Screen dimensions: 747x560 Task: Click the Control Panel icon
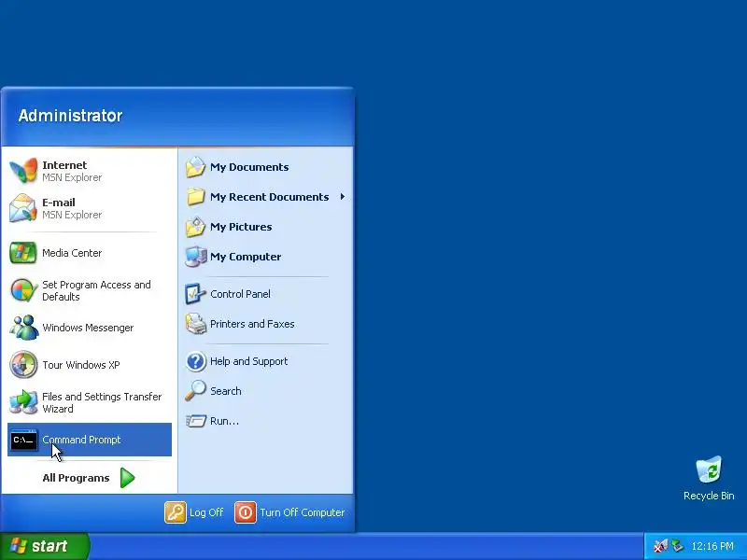click(195, 294)
